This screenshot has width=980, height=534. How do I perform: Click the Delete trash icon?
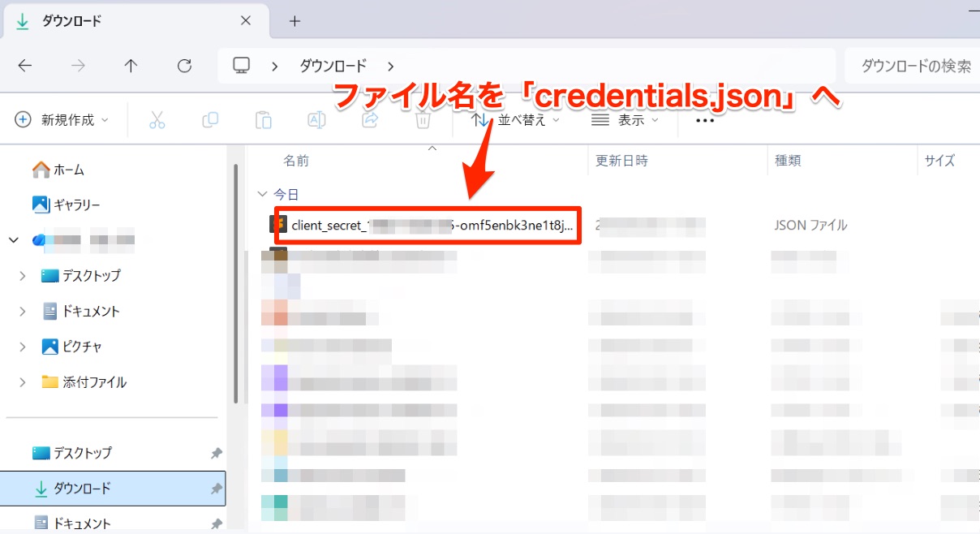(422, 120)
